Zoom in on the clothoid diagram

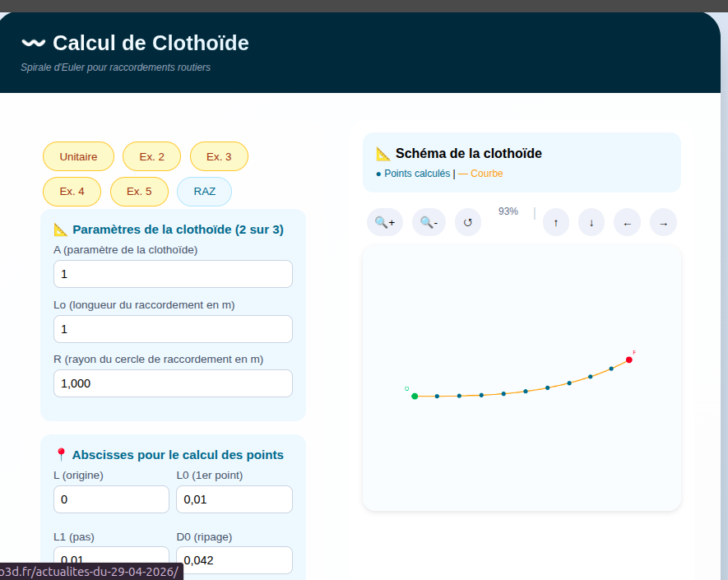click(384, 222)
